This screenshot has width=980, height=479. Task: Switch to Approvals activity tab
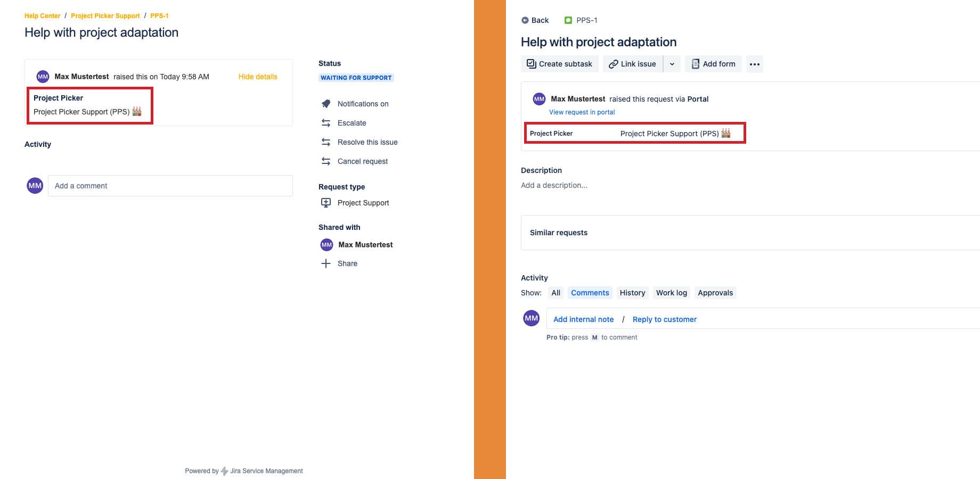715,293
